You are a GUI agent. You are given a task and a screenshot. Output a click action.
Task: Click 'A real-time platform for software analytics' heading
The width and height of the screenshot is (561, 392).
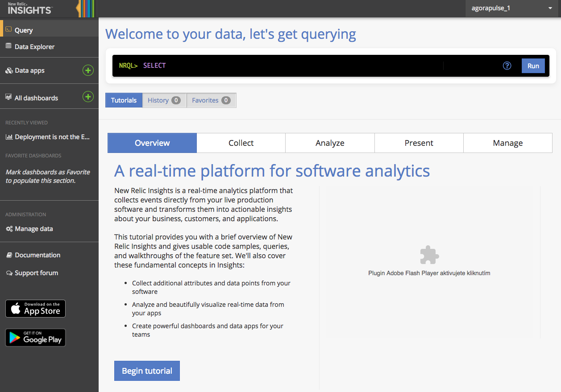272,171
